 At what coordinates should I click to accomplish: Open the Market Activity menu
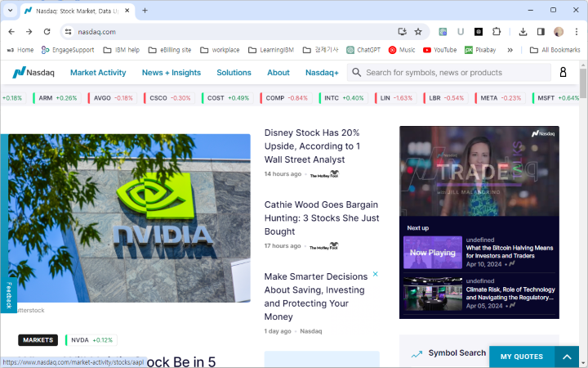coord(98,73)
